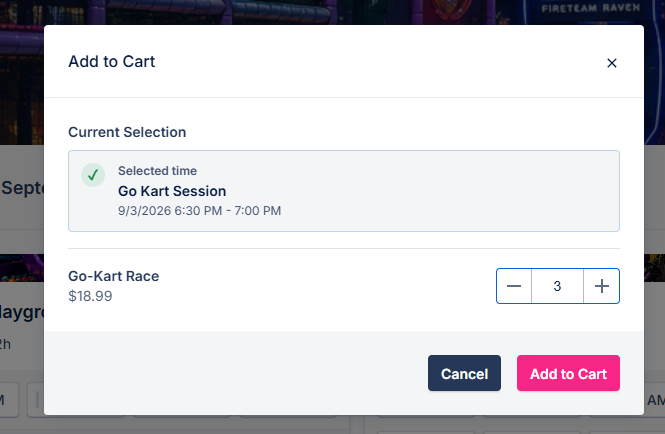Cancel adding to cart
This screenshot has width=665, height=434.
(x=464, y=373)
